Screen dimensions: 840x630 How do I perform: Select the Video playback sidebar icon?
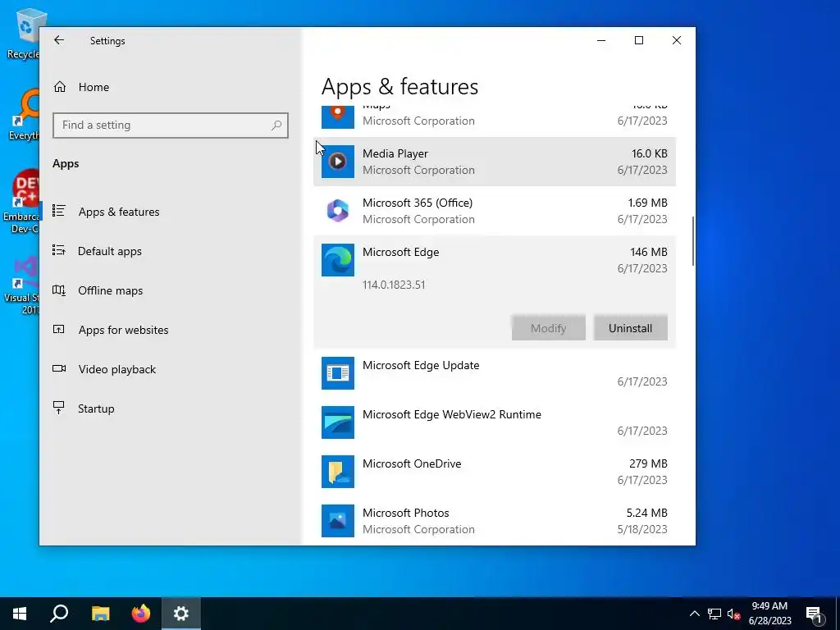click(x=59, y=368)
